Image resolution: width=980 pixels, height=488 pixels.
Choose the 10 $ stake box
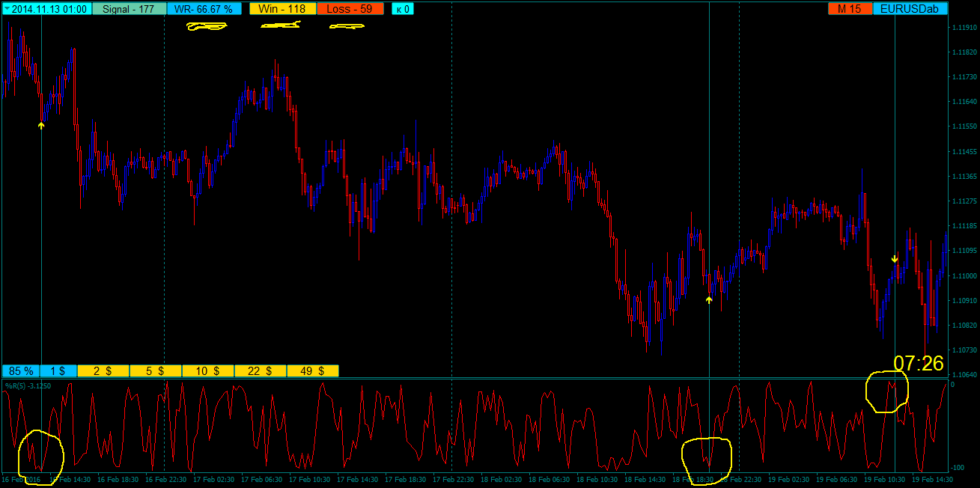[208, 370]
